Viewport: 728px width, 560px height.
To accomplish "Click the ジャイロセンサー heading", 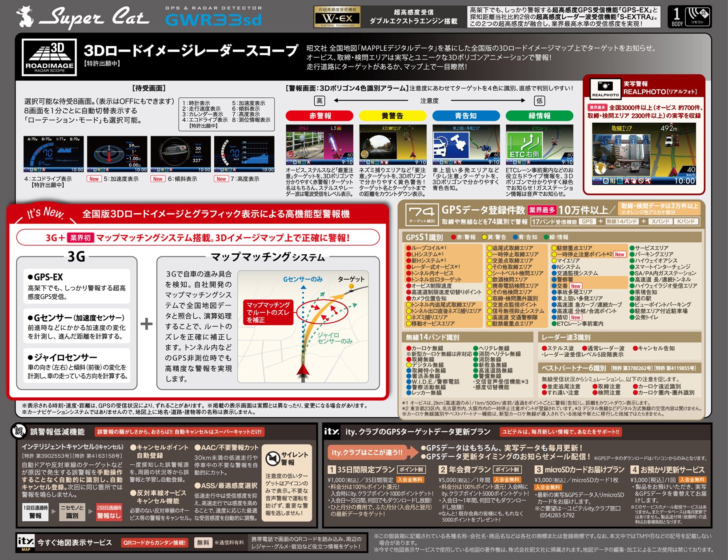I will click(x=62, y=357).
